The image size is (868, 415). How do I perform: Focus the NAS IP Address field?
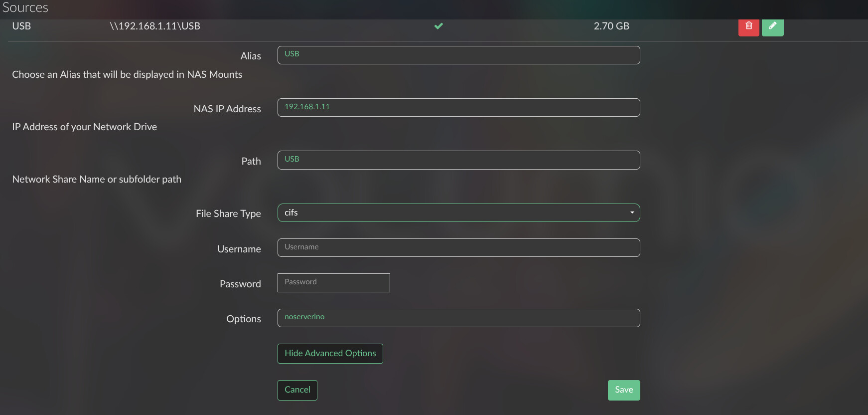point(458,108)
